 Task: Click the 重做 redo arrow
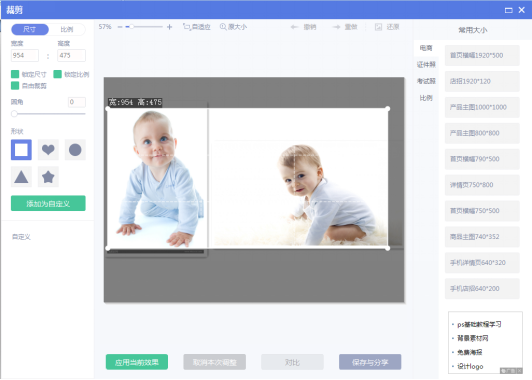(x=336, y=27)
